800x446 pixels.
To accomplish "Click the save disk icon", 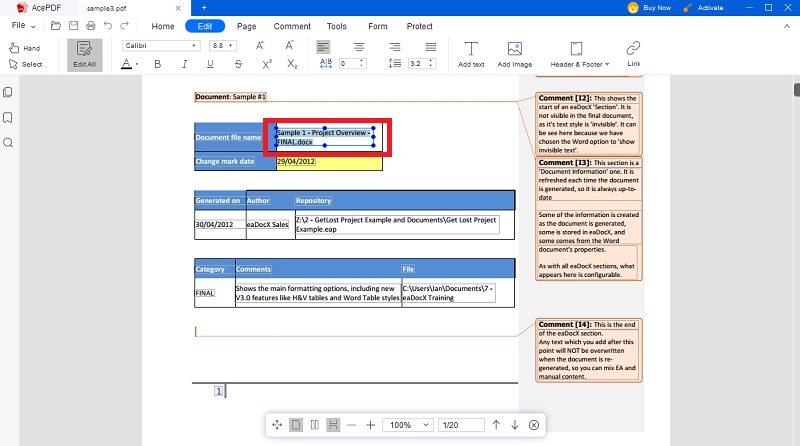I will click(x=73, y=26).
